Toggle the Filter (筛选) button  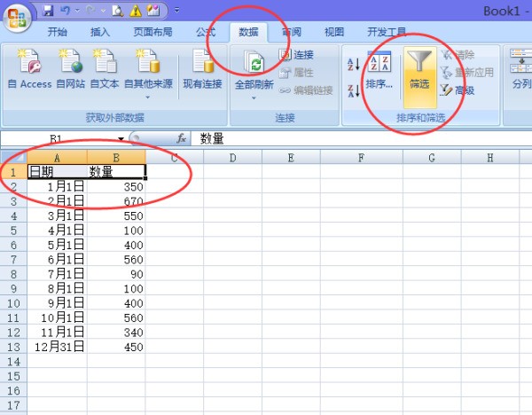click(419, 77)
